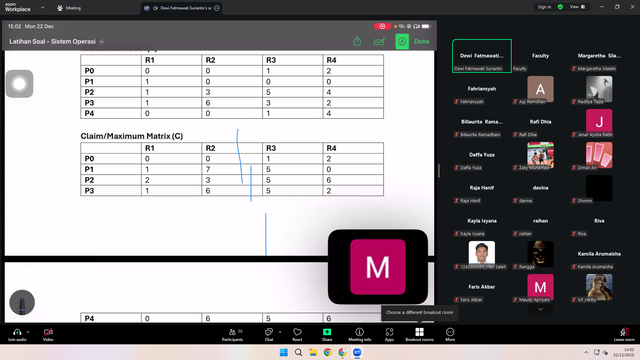The image size is (640, 360).
Task: Click the Join audio headphone icon
Action: tap(17, 332)
